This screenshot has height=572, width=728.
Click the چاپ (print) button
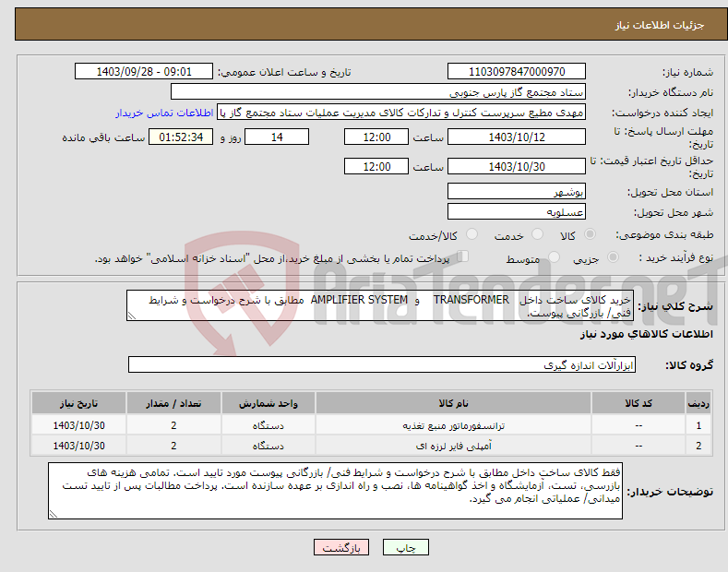(405, 547)
